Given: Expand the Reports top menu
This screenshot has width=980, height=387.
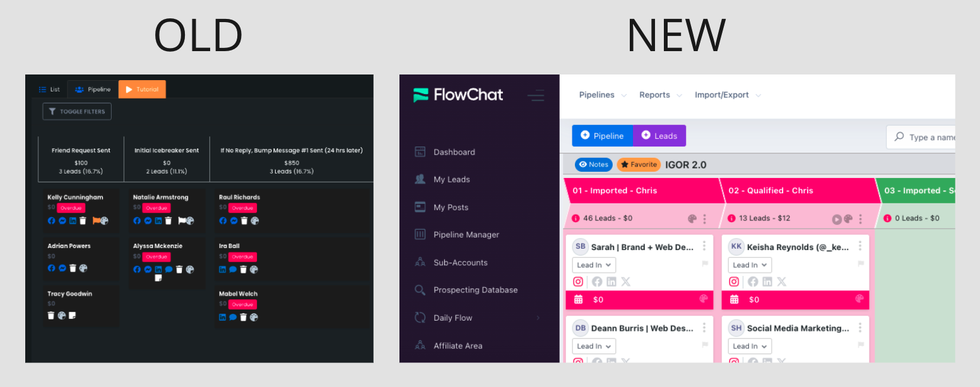Looking at the screenshot, I should point(660,95).
